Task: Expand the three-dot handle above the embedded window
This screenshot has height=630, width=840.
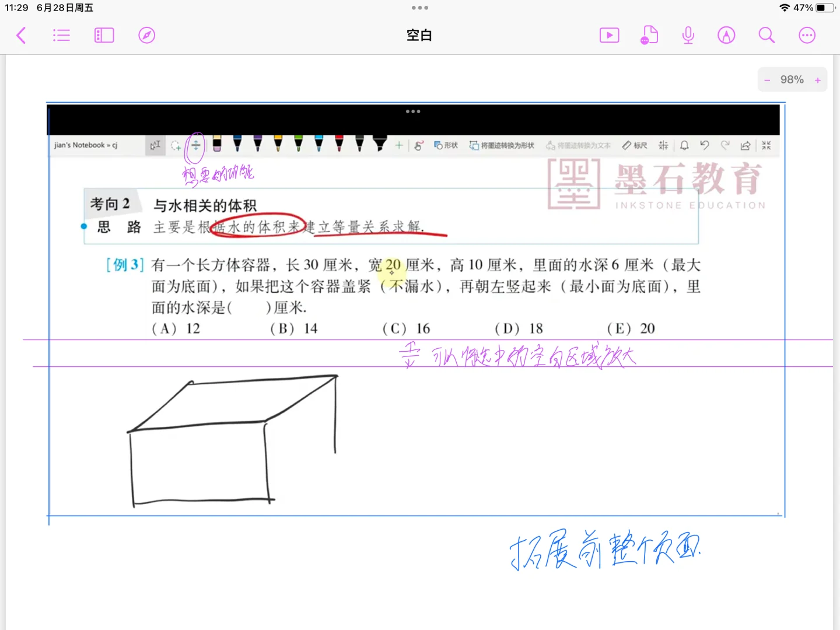Action: tap(413, 111)
